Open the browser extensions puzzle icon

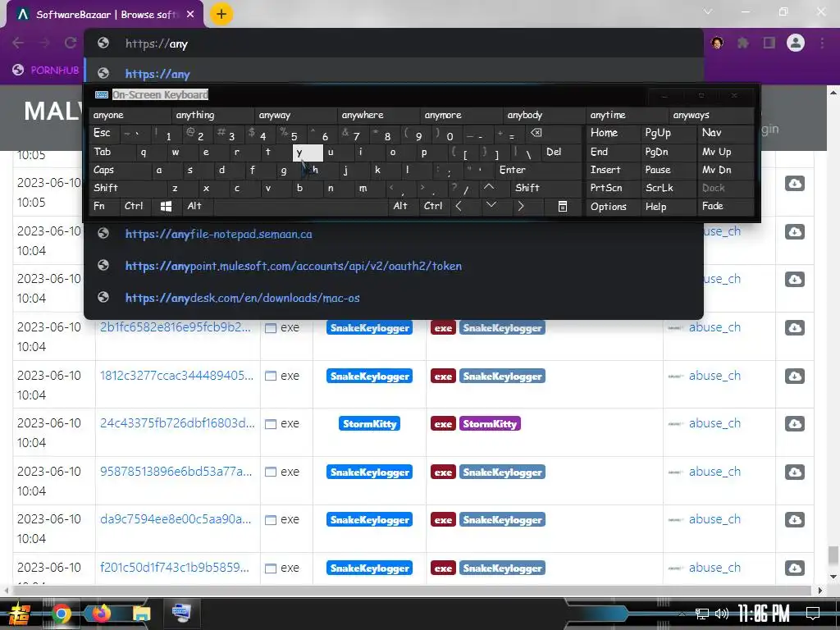click(743, 43)
